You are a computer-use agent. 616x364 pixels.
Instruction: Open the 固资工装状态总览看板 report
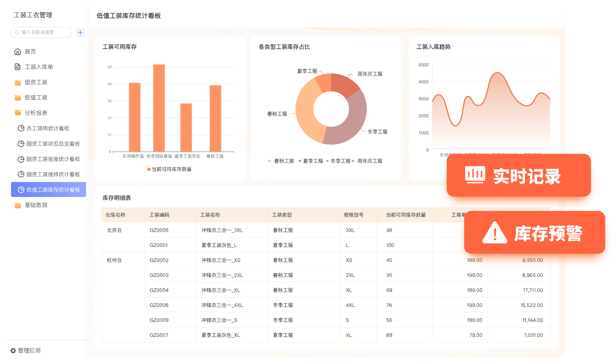pyautogui.click(x=53, y=144)
